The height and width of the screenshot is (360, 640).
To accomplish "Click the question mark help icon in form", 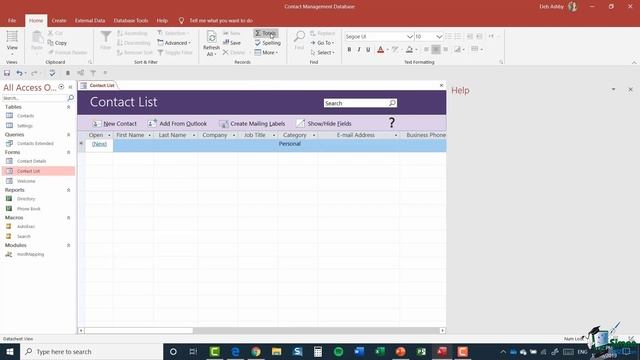I will 391,123.
